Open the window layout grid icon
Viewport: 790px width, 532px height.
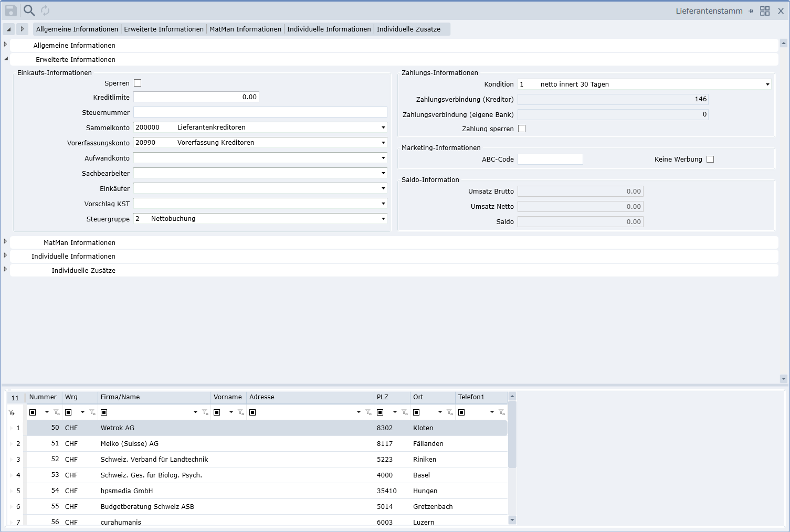tap(765, 11)
